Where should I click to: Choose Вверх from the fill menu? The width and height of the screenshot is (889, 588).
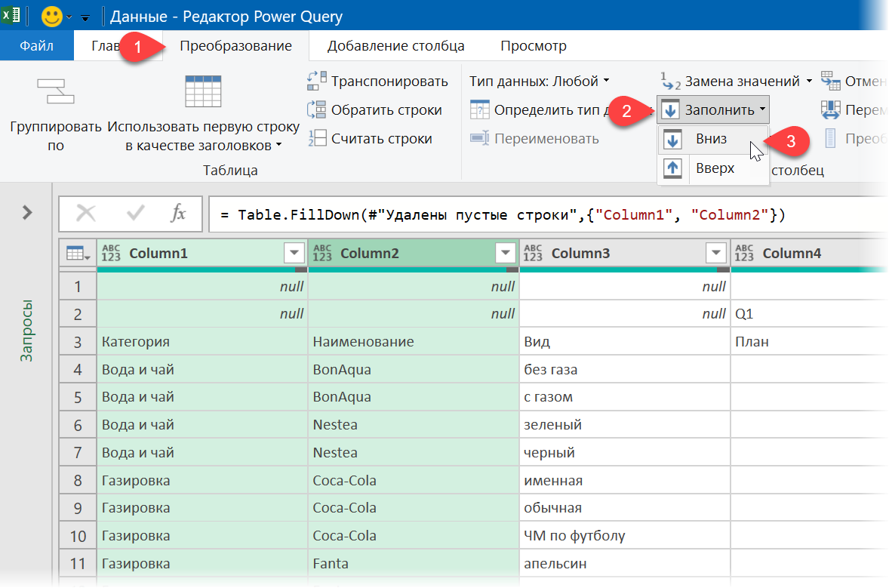tap(713, 168)
